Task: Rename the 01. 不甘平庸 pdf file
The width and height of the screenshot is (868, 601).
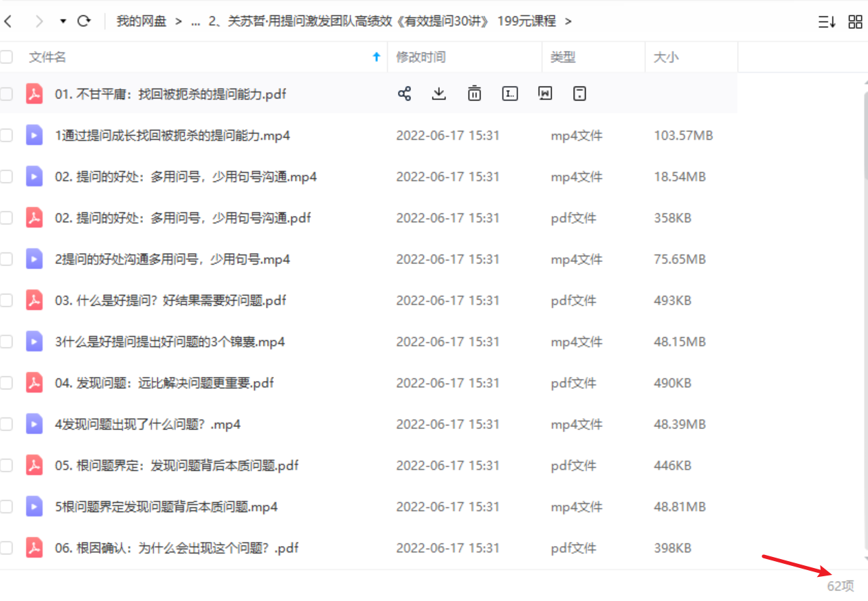Action: click(510, 94)
